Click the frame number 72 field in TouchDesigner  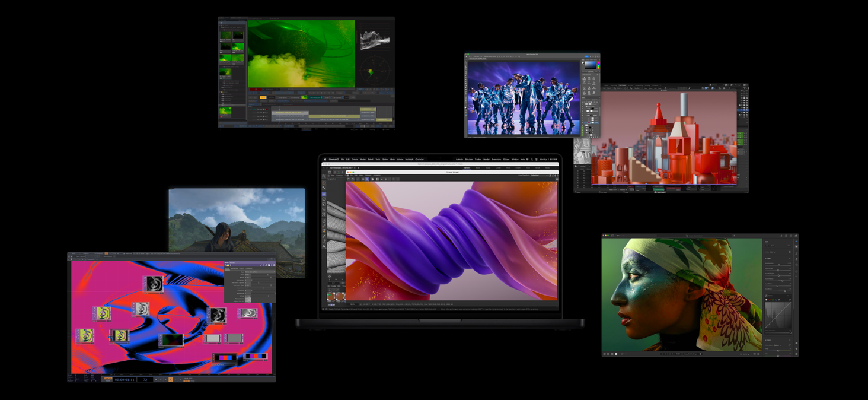145,380
